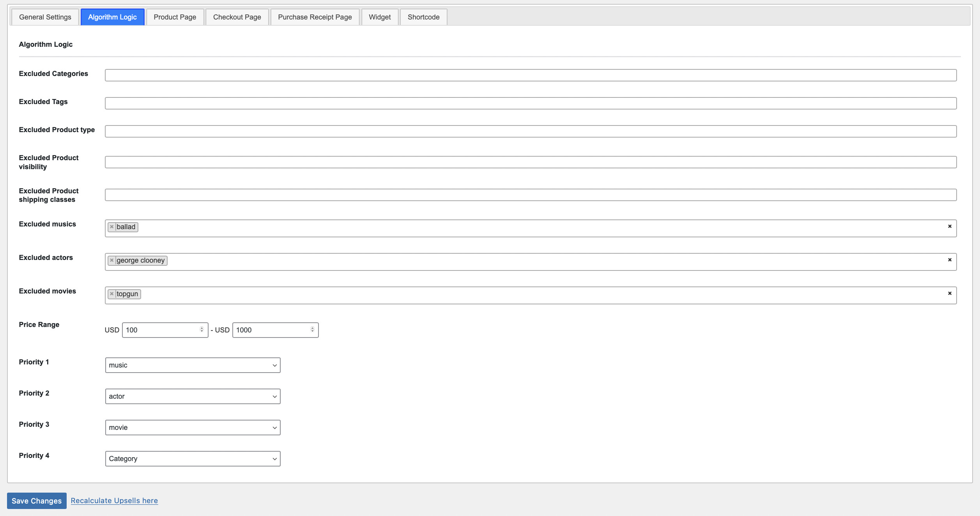The height and width of the screenshot is (516, 980).
Task: Click into Excluded Product type field
Action: [531, 131]
